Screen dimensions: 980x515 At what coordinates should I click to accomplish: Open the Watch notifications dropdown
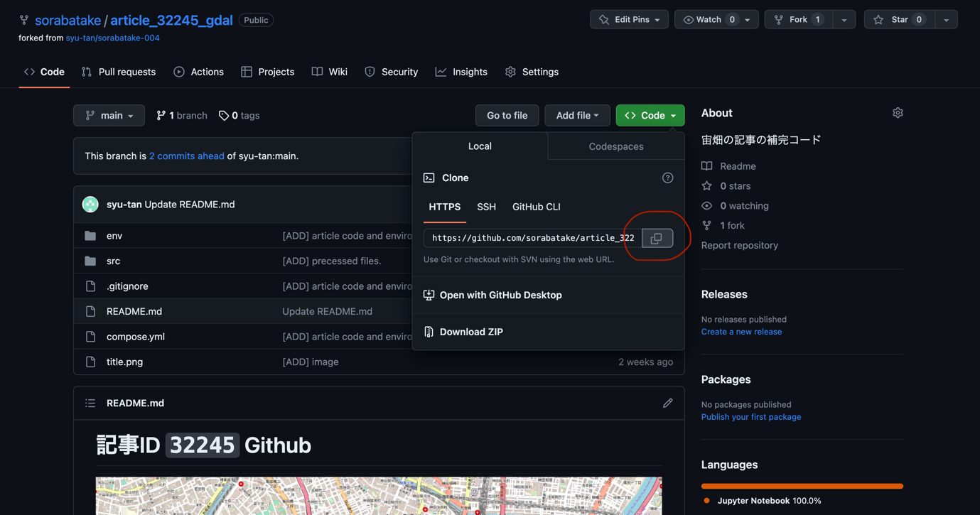(716, 20)
